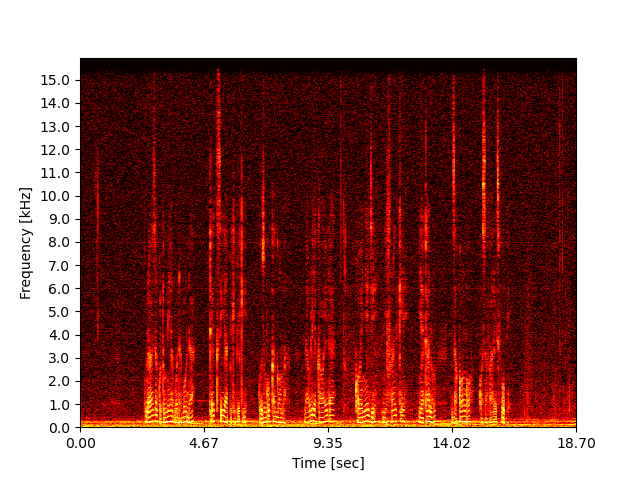Click the 0.00 time tick label
This screenshot has height=480, width=640.
tap(80, 443)
